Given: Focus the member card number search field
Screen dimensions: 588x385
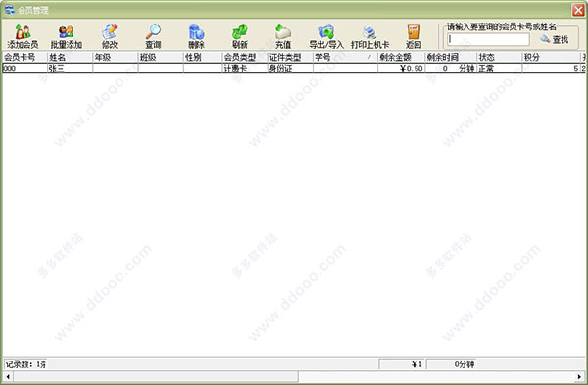Looking at the screenshot, I should (x=488, y=39).
